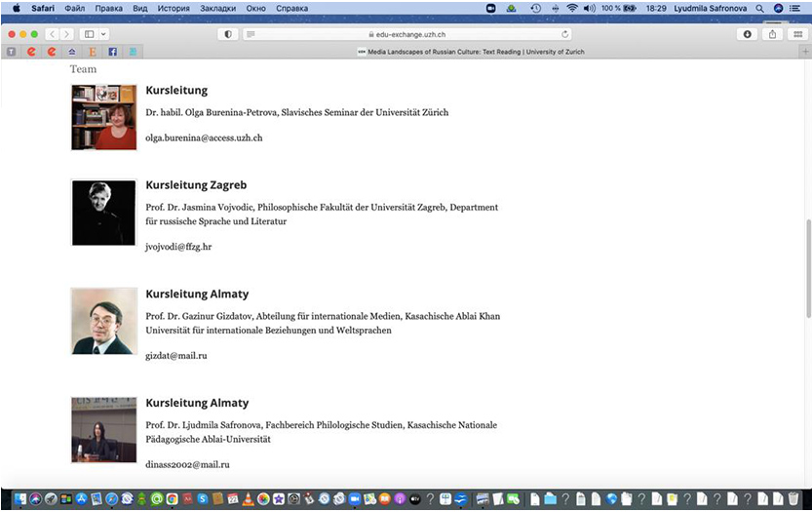812x512 pixels.
Task: Open the Facebook pinned tab
Action: pos(112,51)
